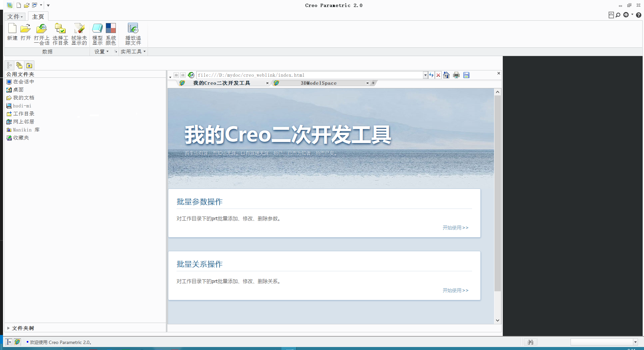Image resolution: width=644 pixels, height=350 pixels.
Task: Toggle the favorites panel icon
Action: pyautogui.click(x=29, y=65)
